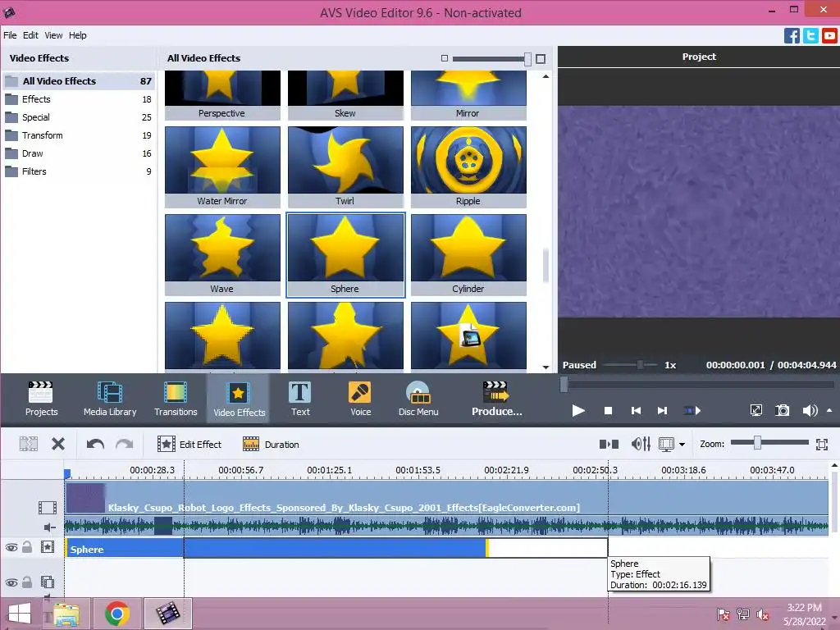This screenshot has height=630, width=840.
Task: Open the Media Library
Action: click(x=110, y=398)
